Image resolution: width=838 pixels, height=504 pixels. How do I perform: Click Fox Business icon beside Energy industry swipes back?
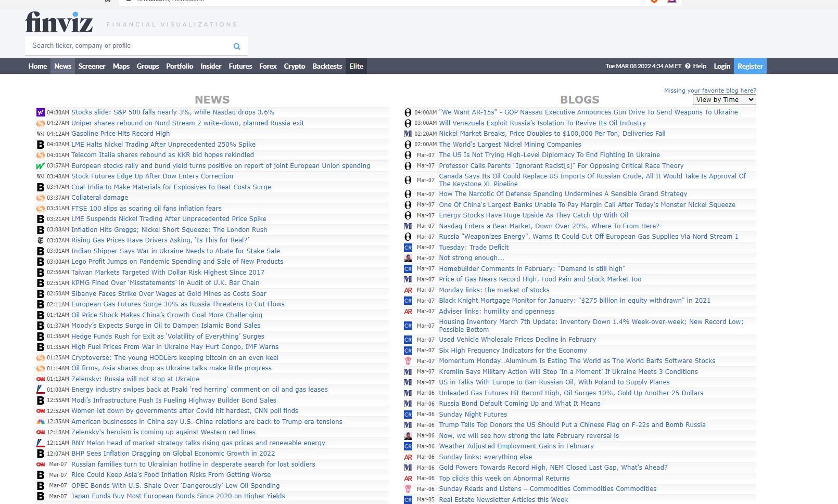[41, 390]
